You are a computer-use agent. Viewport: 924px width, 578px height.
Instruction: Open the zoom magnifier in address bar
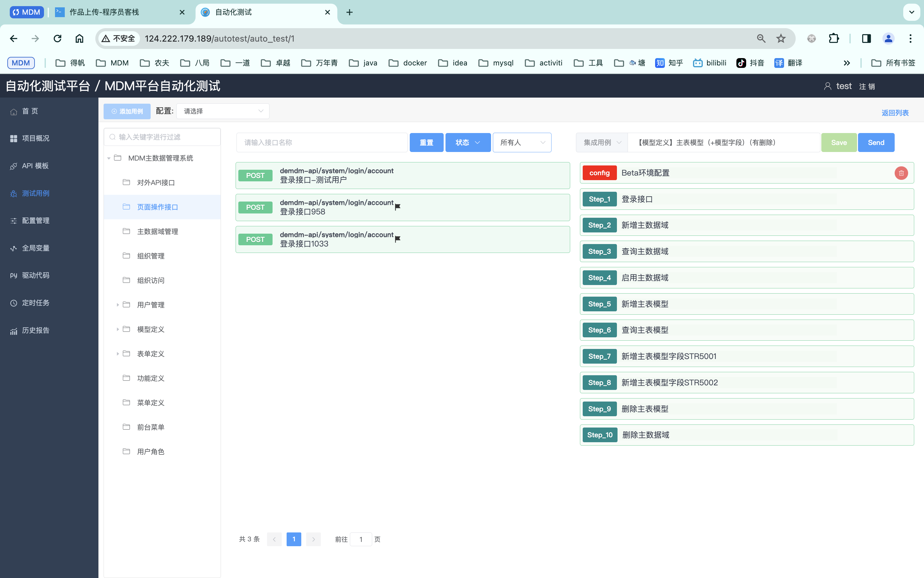click(x=761, y=39)
